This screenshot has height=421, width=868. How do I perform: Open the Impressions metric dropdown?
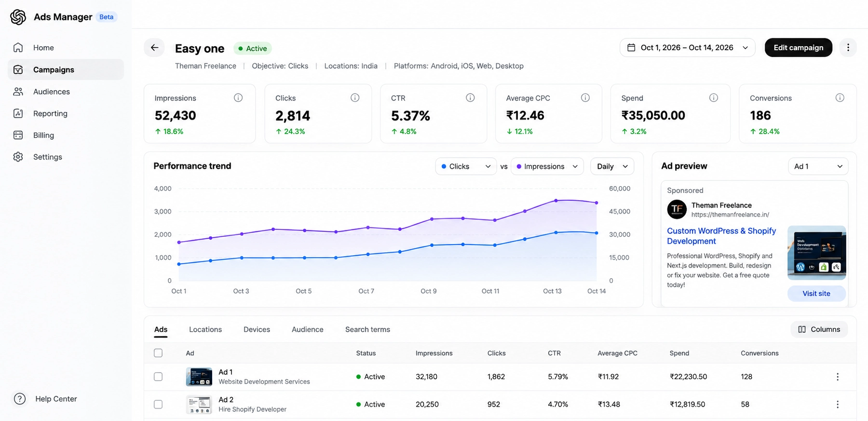(x=547, y=166)
